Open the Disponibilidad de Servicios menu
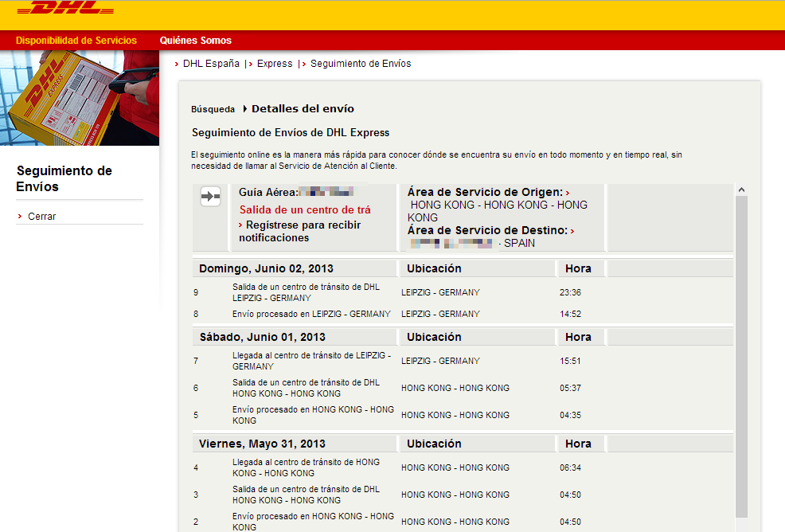The height and width of the screenshot is (532, 785). pos(76,41)
